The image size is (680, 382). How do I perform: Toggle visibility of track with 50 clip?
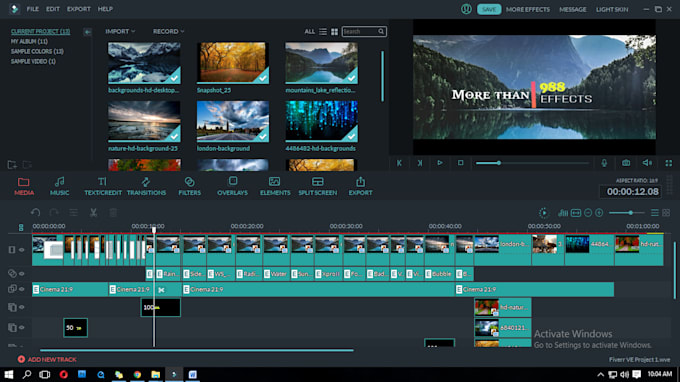click(22, 328)
